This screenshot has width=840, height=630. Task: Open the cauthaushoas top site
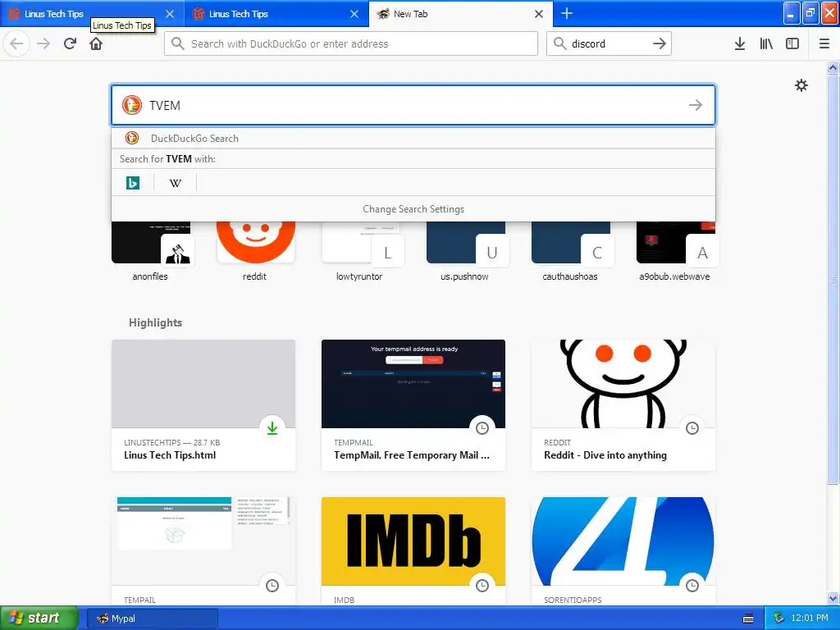(570, 251)
